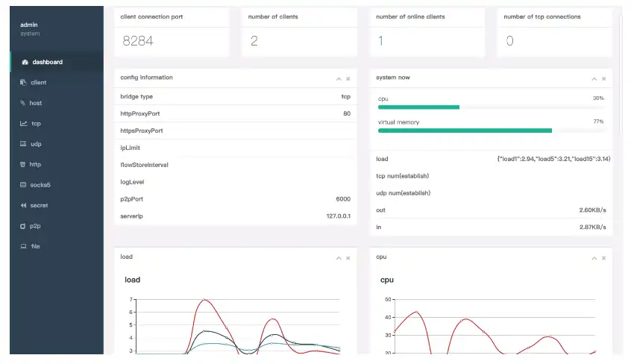Click the udp icon in sidebar
The width and height of the screenshot is (631, 364).
pyautogui.click(x=23, y=144)
